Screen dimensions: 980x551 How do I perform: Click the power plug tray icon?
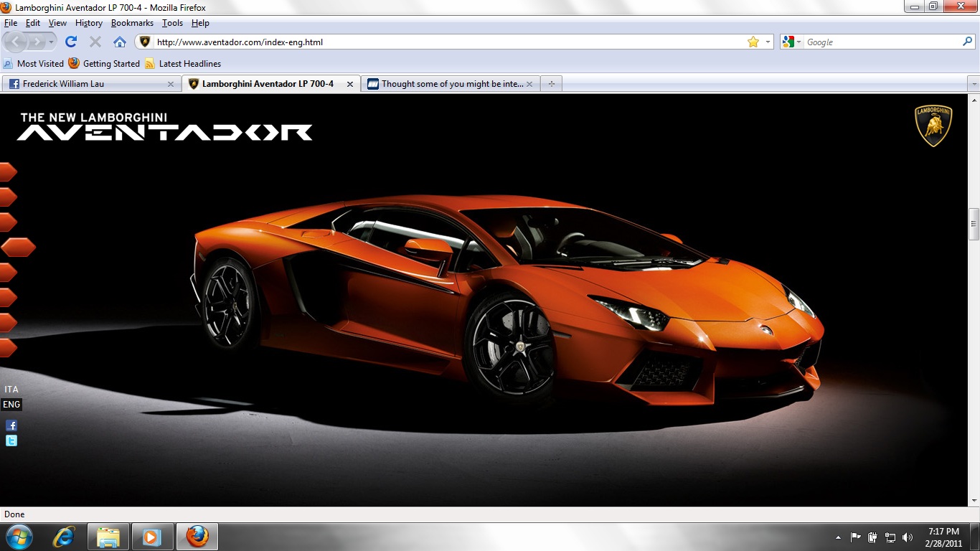click(873, 537)
